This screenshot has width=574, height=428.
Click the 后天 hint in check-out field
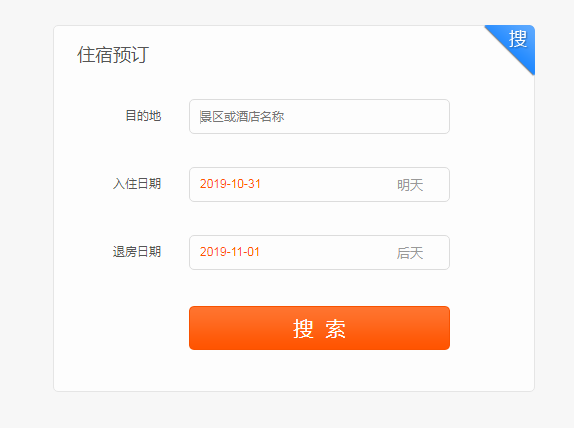[x=410, y=253]
